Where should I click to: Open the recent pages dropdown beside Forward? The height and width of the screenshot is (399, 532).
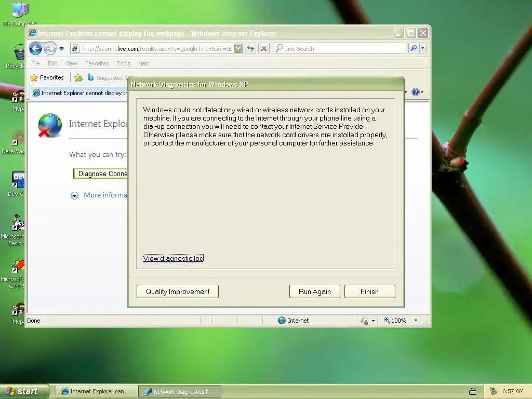pyautogui.click(x=61, y=48)
